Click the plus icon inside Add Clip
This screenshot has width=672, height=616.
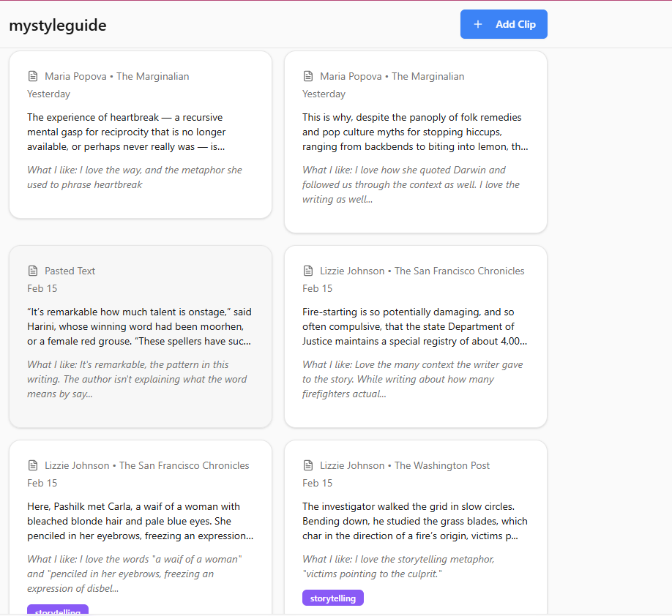click(478, 24)
